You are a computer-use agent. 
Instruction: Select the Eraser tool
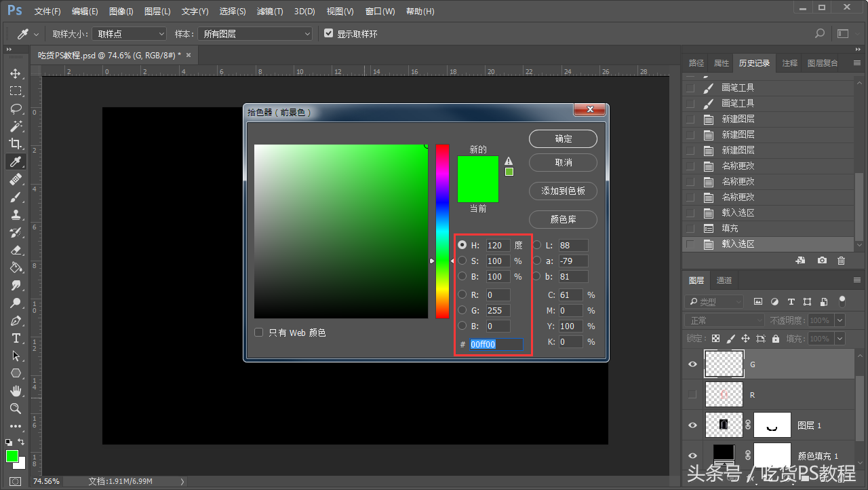(x=16, y=250)
